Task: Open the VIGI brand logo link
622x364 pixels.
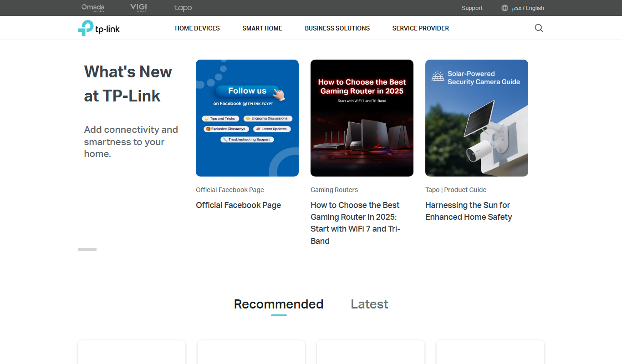Action: tap(138, 8)
